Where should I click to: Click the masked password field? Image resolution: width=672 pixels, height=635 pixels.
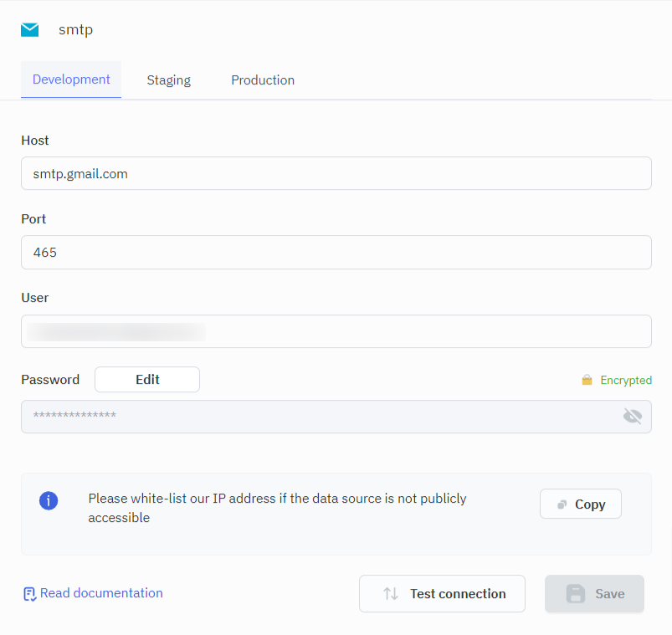coord(318,417)
